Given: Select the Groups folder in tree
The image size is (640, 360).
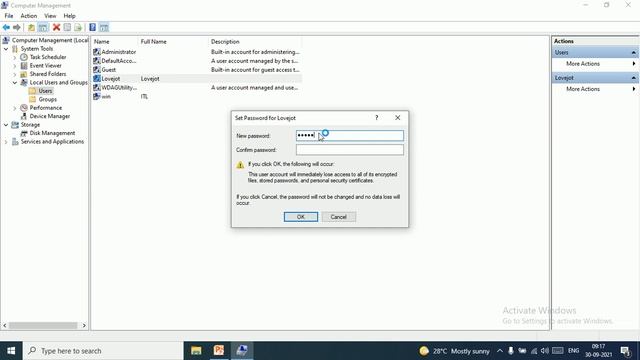Looking at the screenshot, I should pos(48,100).
